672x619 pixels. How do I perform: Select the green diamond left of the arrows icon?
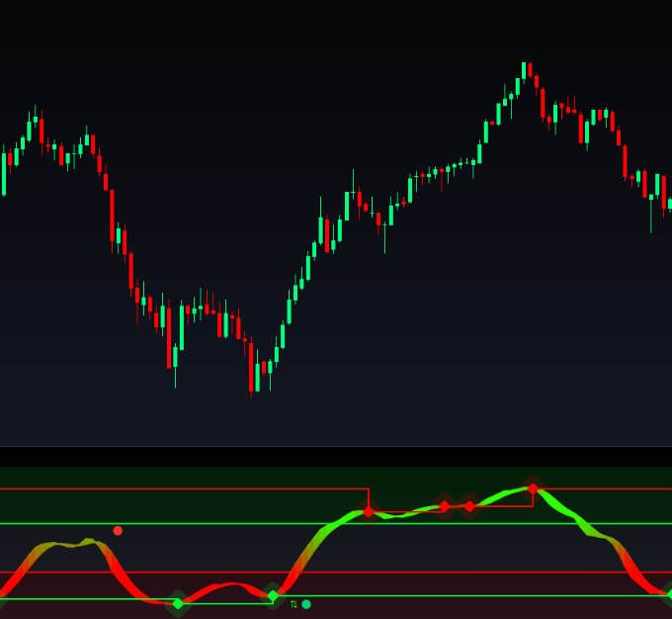(x=273, y=596)
